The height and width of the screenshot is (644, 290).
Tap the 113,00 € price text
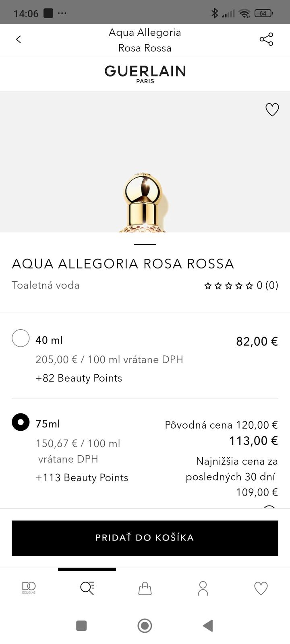click(253, 441)
